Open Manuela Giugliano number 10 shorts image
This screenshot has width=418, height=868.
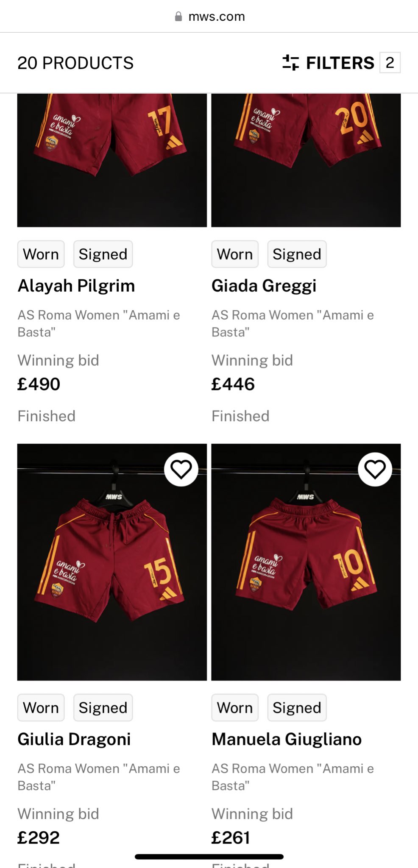pos(306,562)
